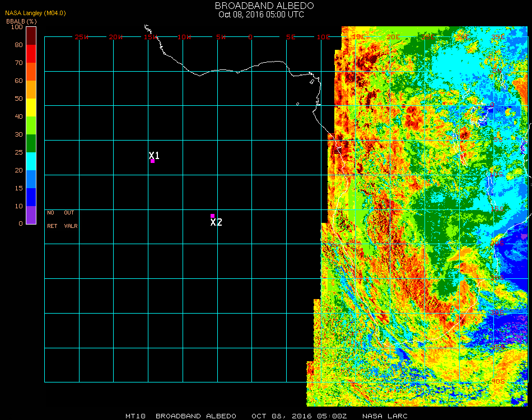Click the '10W' longitude label

point(184,37)
